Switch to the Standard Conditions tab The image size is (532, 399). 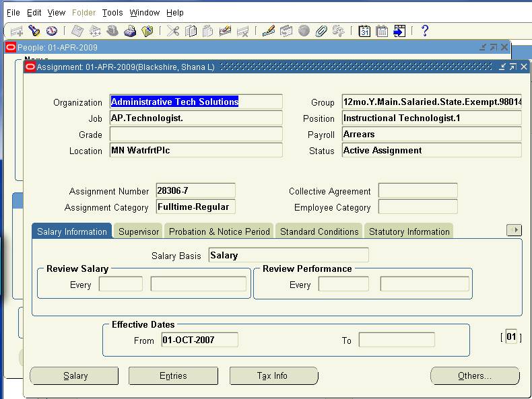pos(319,231)
